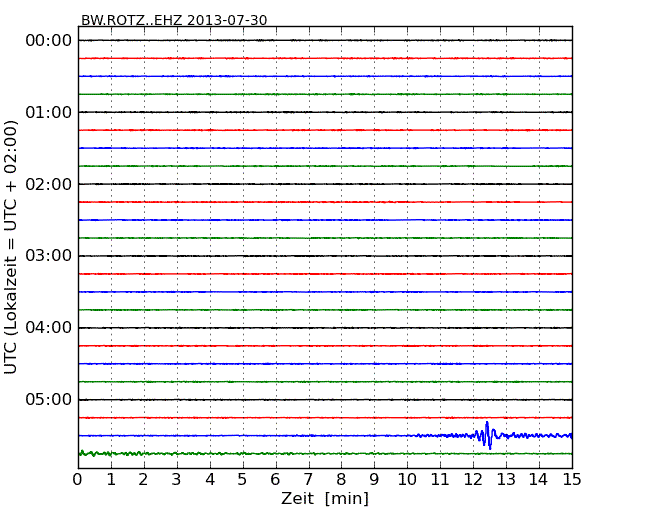Click the x-axis tick label 10
Viewport: 650px width, 520px height.
point(407,480)
